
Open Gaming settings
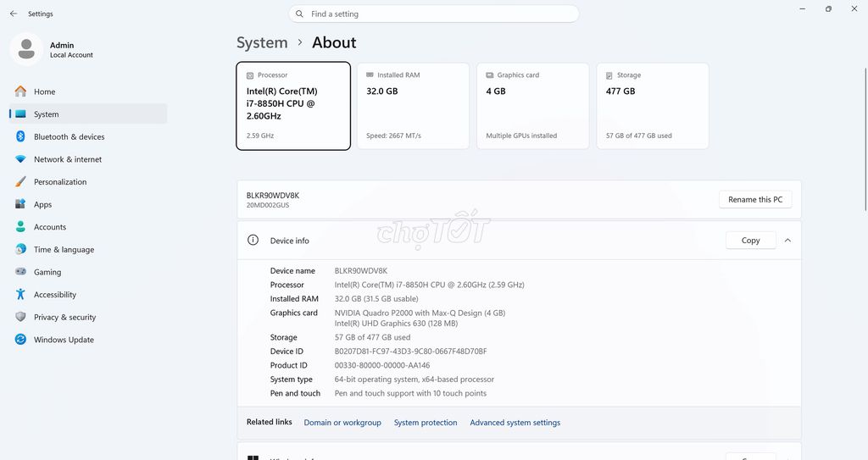coord(88,272)
